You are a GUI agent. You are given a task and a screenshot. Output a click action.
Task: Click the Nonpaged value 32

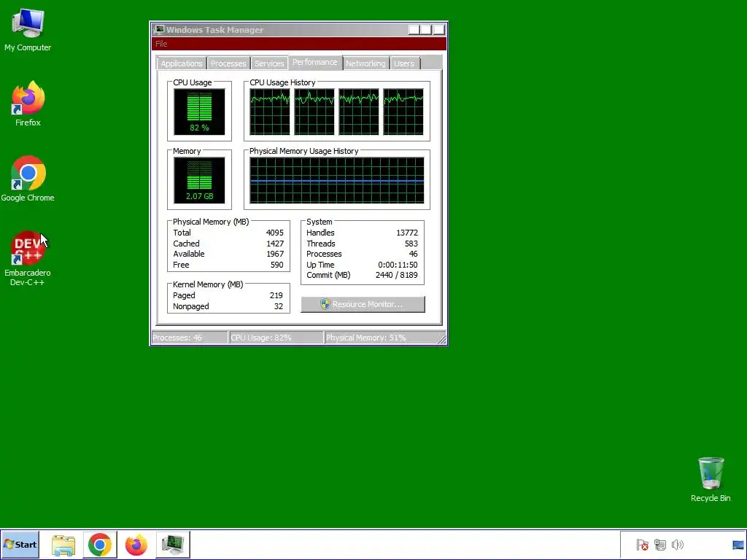click(279, 306)
